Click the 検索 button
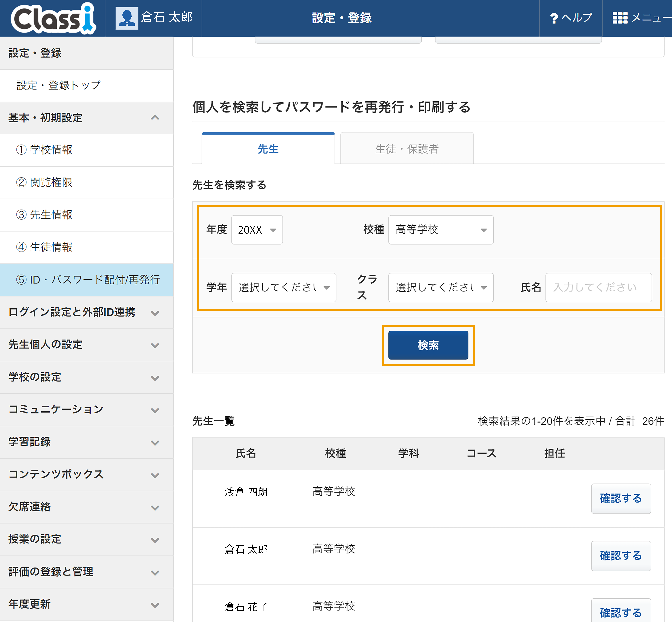The height and width of the screenshot is (622, 672). tap(428, 345)
